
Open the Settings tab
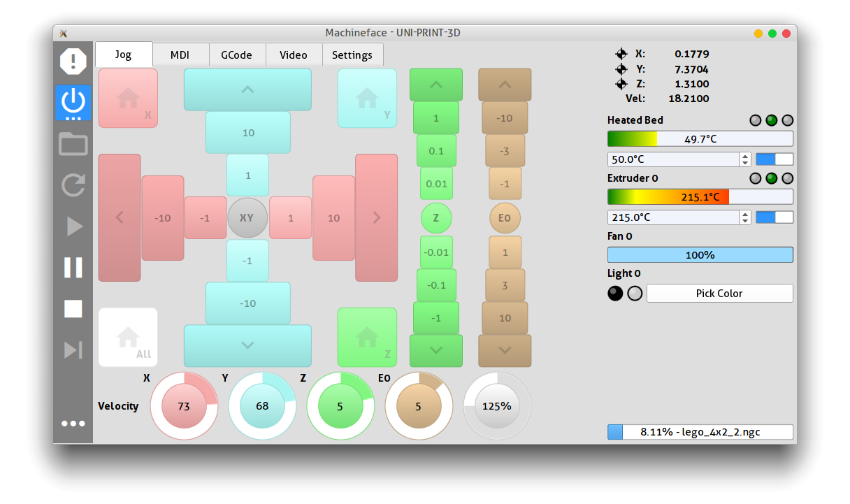(x=352, y=55)
